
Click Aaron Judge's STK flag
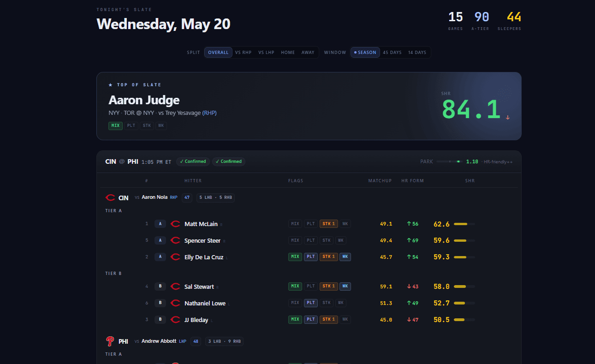click(x=147, y=125)
